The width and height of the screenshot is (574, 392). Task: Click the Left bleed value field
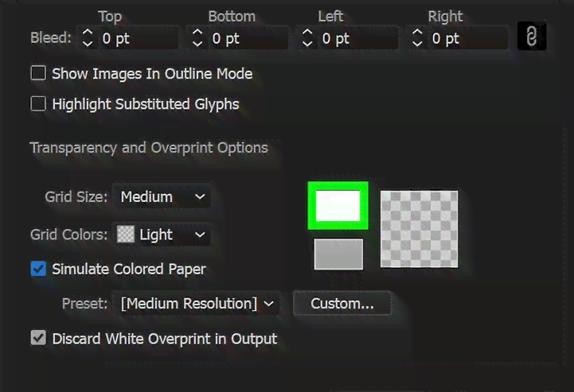(357, 38)
